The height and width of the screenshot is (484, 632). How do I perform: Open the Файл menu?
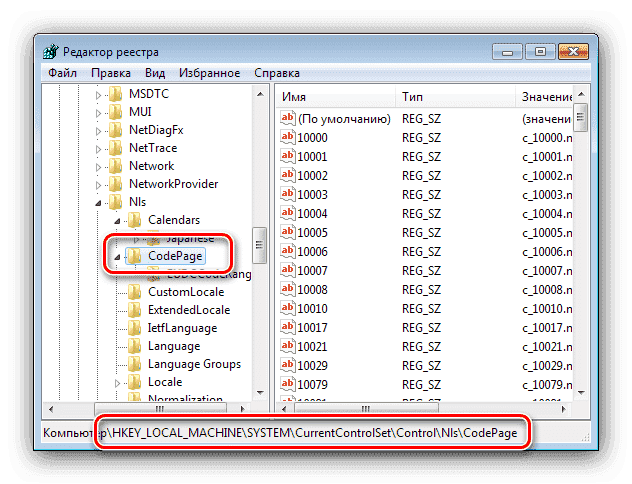coord(62,73)
